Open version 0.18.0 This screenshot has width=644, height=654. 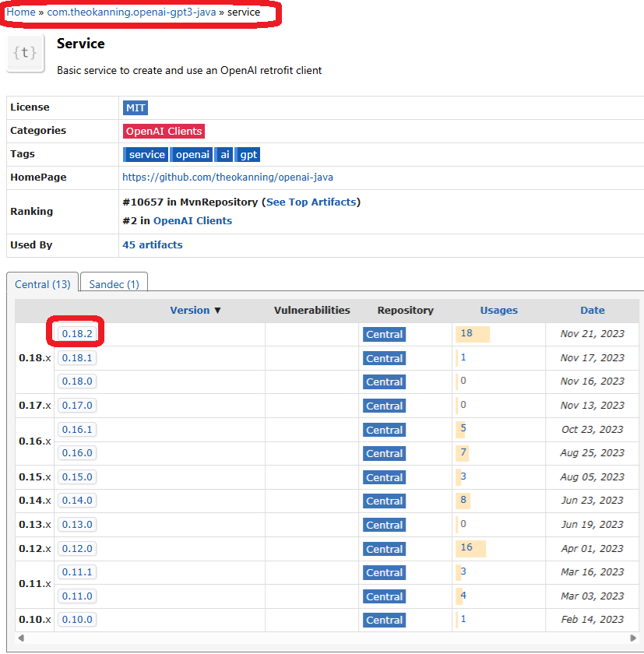point(77,381)
